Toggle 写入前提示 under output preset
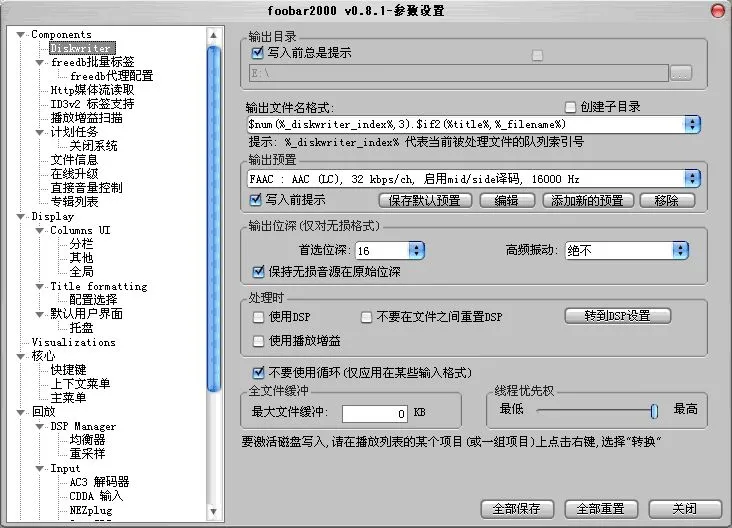This screenshot has height=528, width=732. click(255, 200)
